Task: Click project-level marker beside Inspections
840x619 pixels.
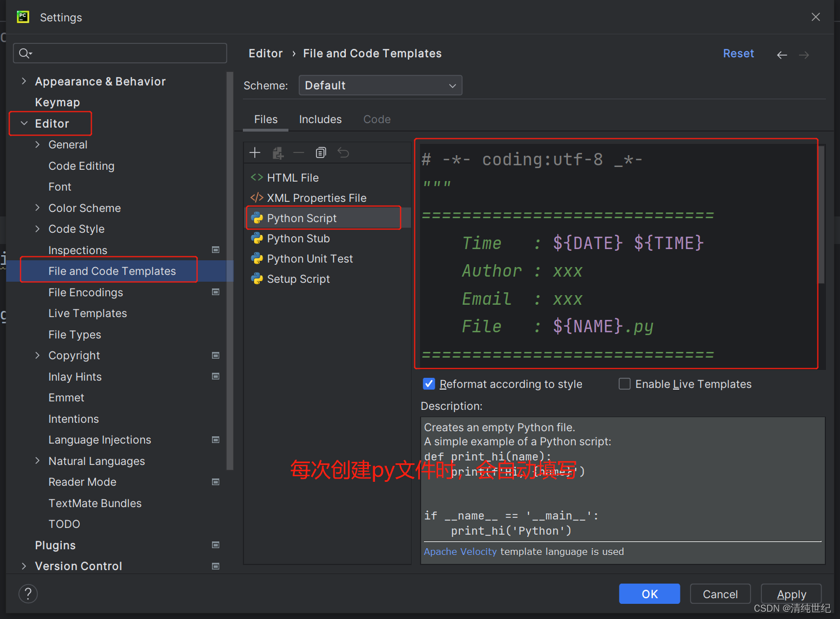Action: [x=215, y=250]
